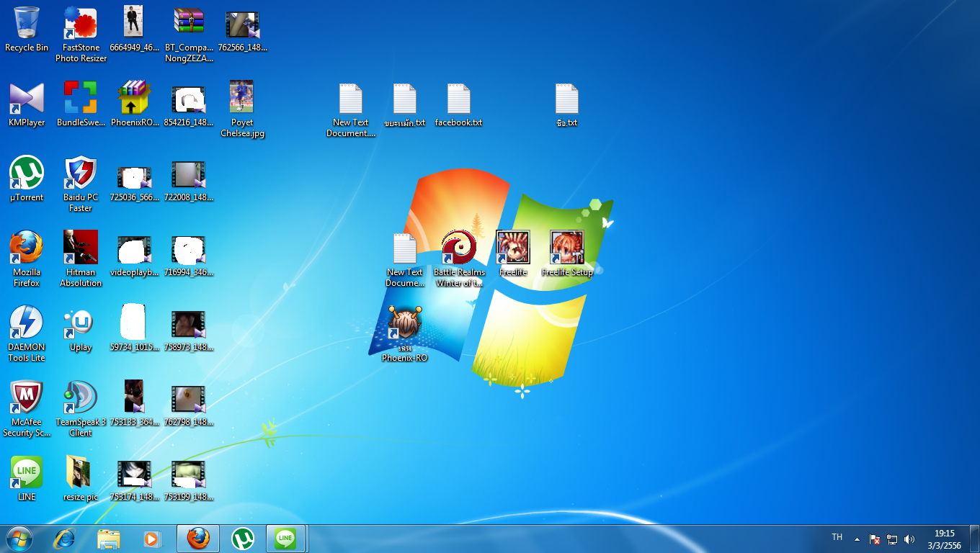Select the BundleSwe... desktop icon
This screenshot has height=553, width=980.
pyautogui.click(x=81, y=104)
